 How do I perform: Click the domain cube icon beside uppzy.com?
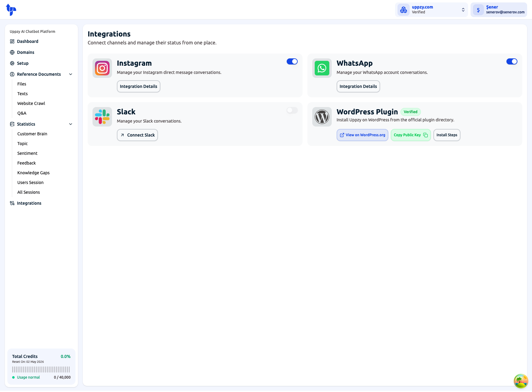tap(404, 10)
